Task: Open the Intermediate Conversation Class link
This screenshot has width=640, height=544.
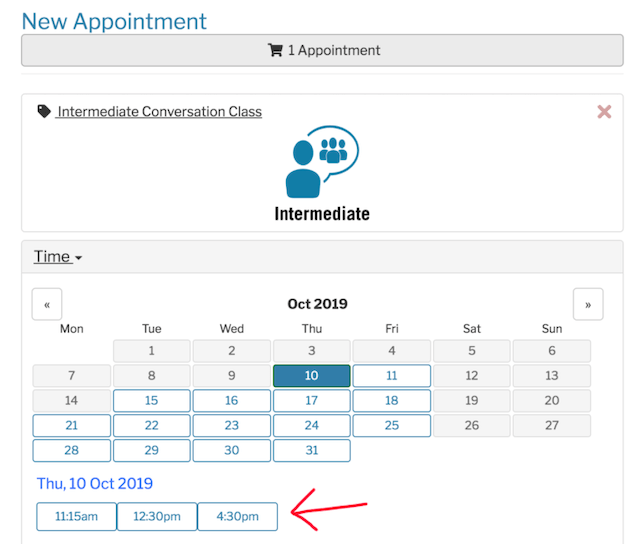Action: pos(159,112)
